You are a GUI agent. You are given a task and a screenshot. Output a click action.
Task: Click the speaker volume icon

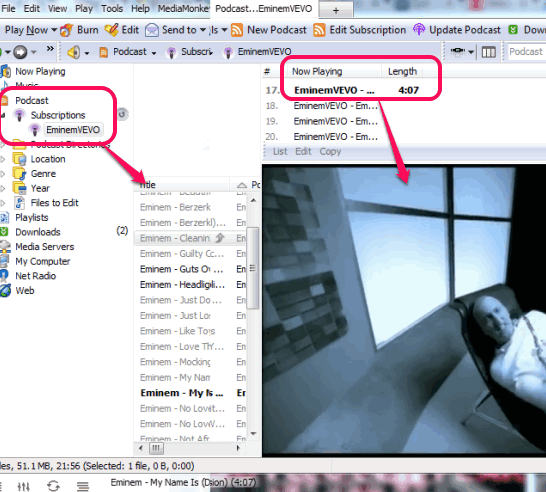[73, 52]
